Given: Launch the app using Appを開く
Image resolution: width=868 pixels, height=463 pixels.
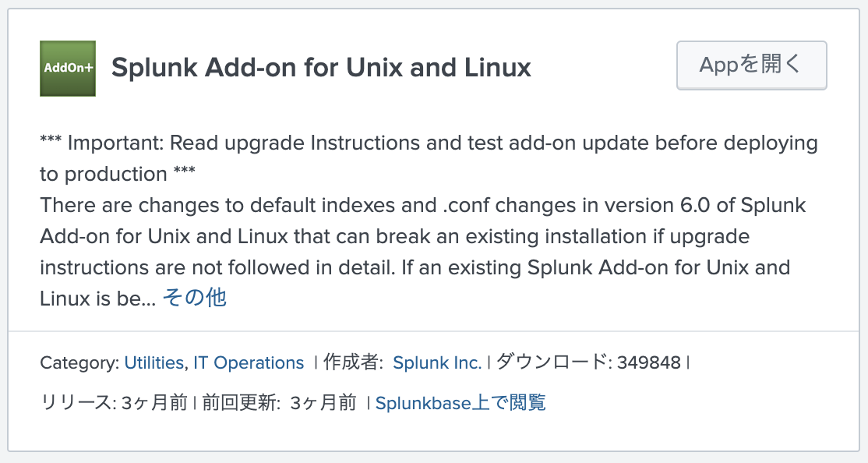Looking at the screenshot, I should pos(750,65).
